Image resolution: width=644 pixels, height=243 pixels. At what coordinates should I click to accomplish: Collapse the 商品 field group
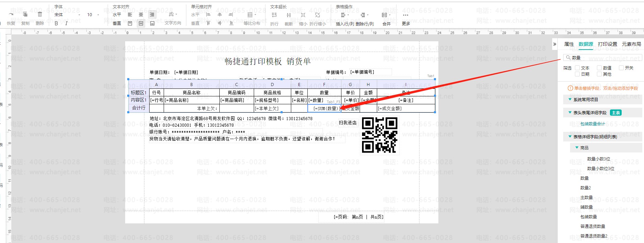pyautogui.click(x=577, y=148)
